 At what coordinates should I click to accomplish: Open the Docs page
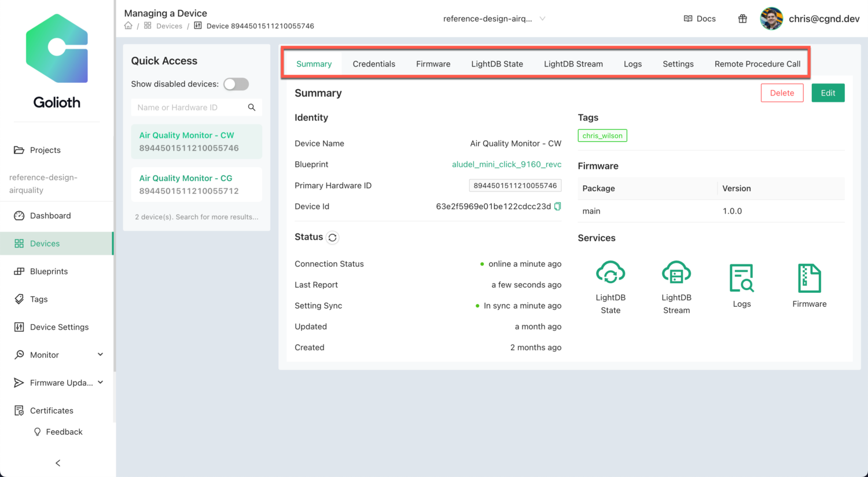(x=700, y=19)
